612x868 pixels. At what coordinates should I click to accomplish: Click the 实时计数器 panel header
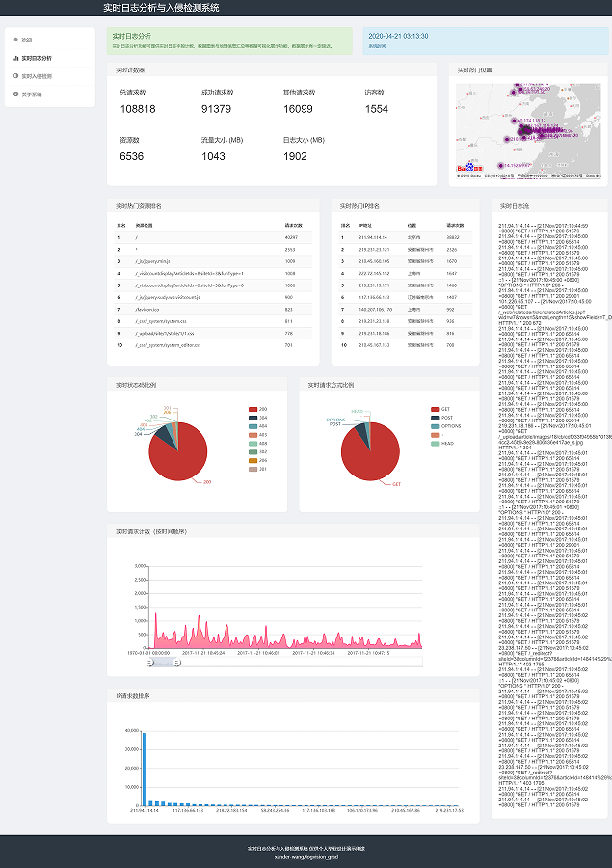(x=272, y=69)
